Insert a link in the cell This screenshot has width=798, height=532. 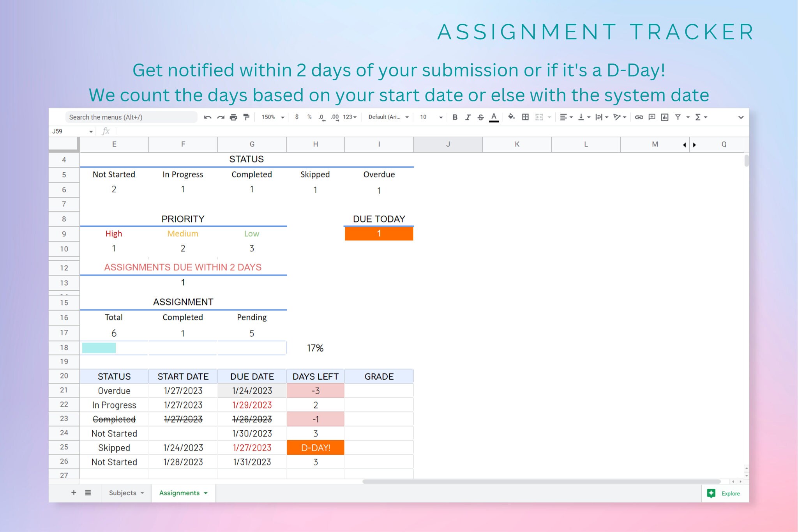(x=639, y=117)
